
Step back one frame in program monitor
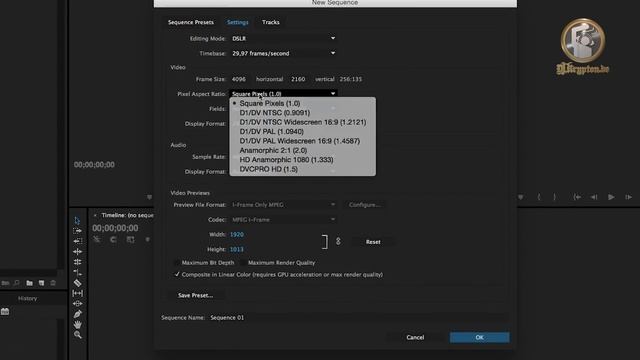(x=594, y=197)
